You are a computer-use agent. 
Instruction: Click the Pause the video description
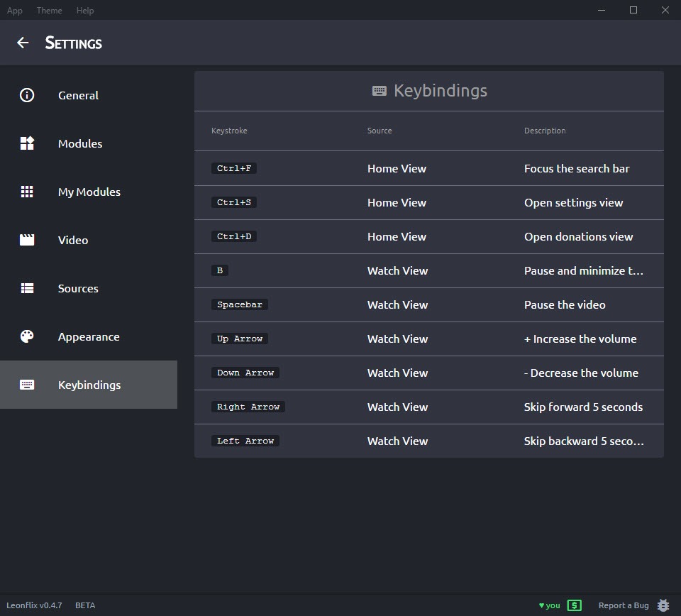pos(565,305)
